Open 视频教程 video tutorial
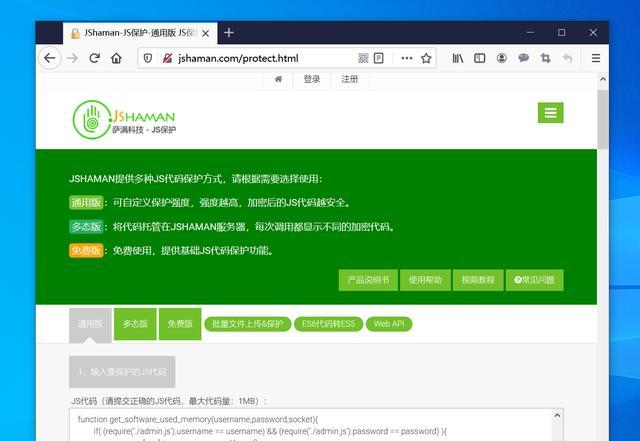Screen dimensions: 640x441 pyautogui.click(x=478, y=280)
